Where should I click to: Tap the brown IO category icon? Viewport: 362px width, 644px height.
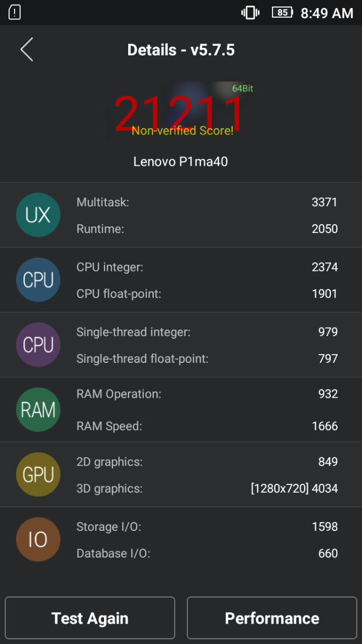tap(38, 539)
